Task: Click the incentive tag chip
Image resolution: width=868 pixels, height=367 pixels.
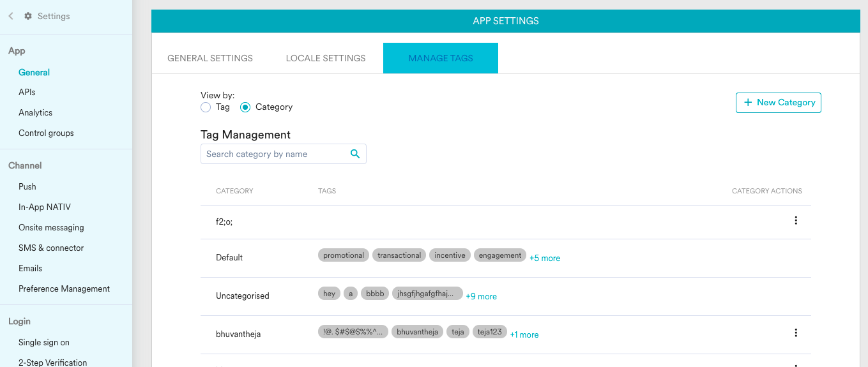Action: click(x=450, y=255)
